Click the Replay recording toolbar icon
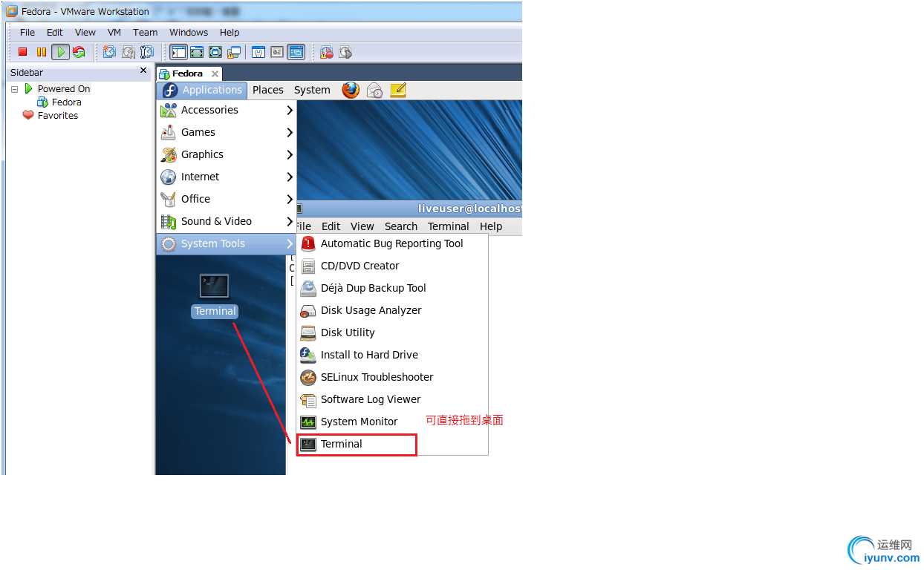Screen dimensions: 924x570 pos(345,52)
